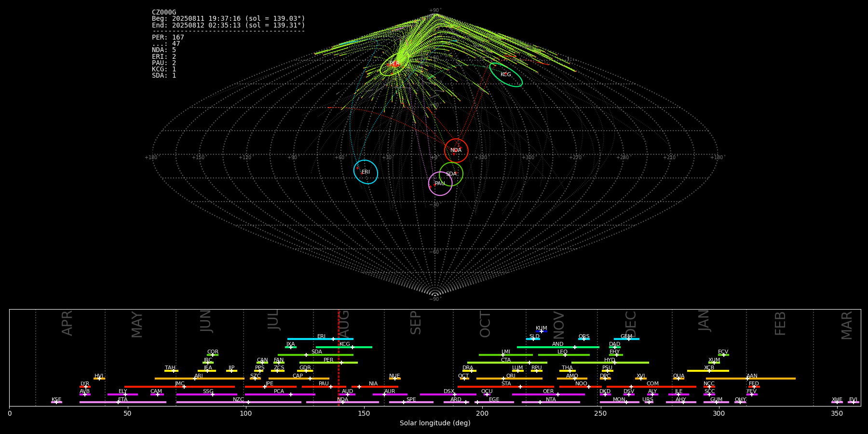Click the red dashed current-date line in timeline
Screen dimensions: 868x434
[x=339, y=357]
